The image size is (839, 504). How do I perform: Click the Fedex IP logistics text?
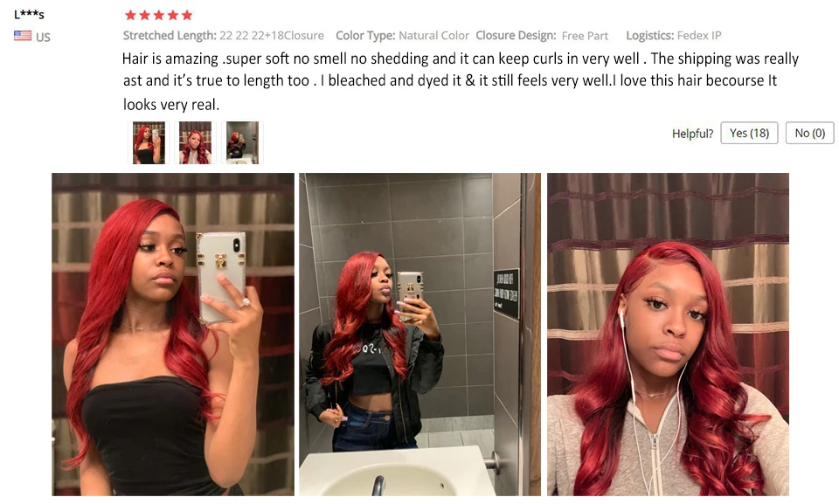click(699, 35)
